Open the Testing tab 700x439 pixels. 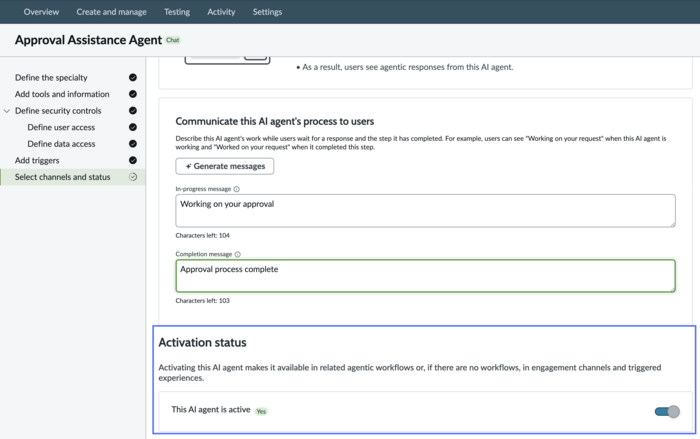point(177,12)
